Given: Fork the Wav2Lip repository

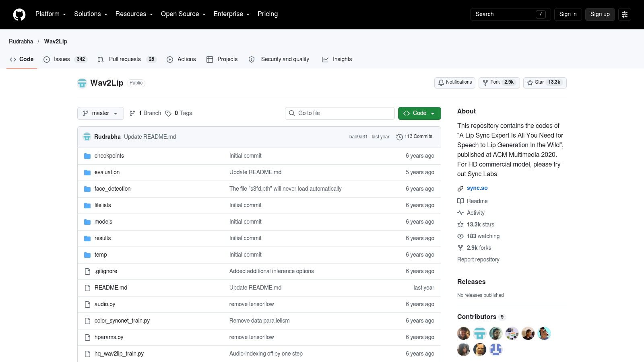Looking at the screenshot, I should [499, 82].
